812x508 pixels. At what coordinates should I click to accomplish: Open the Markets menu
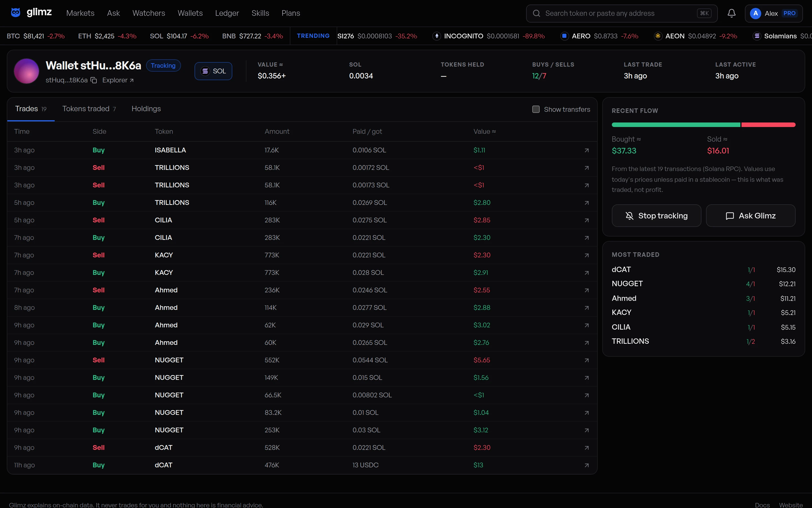(x=80, y=13)
